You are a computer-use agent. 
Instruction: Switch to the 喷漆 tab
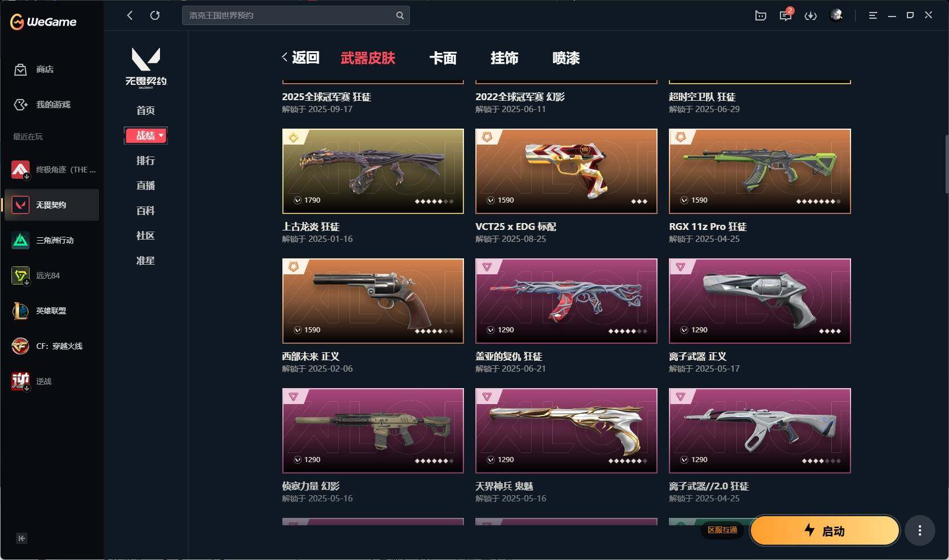[566, 58]
